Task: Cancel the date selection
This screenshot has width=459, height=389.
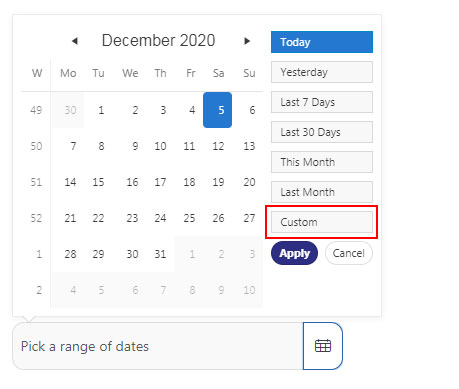Action: point(349,253)
